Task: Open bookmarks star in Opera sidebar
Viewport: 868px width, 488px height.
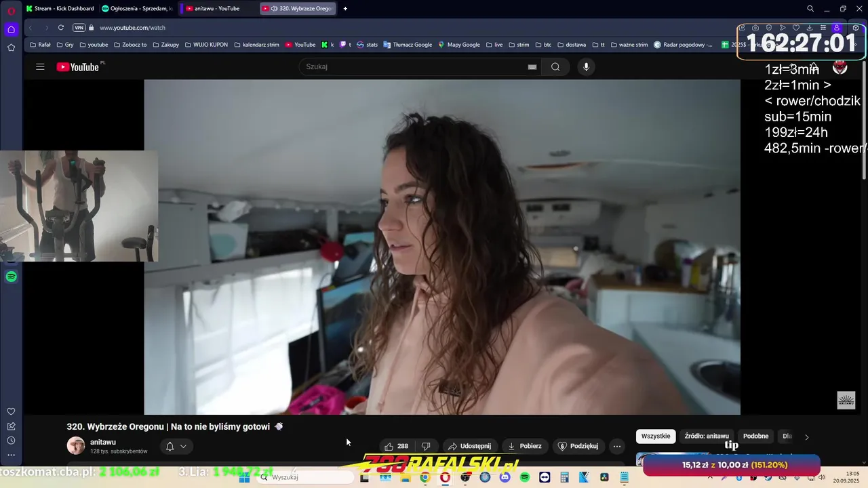Action: pos(11,47)
